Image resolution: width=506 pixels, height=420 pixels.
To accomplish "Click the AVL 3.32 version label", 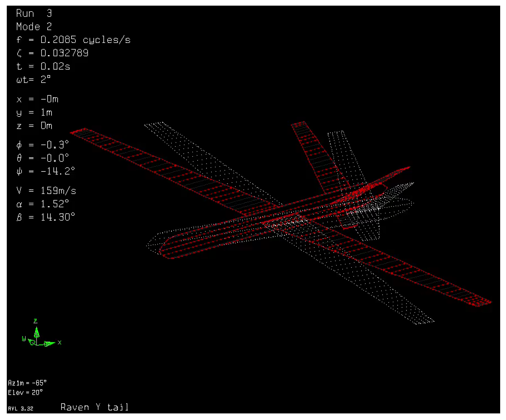I will click(x=21, y=409).
